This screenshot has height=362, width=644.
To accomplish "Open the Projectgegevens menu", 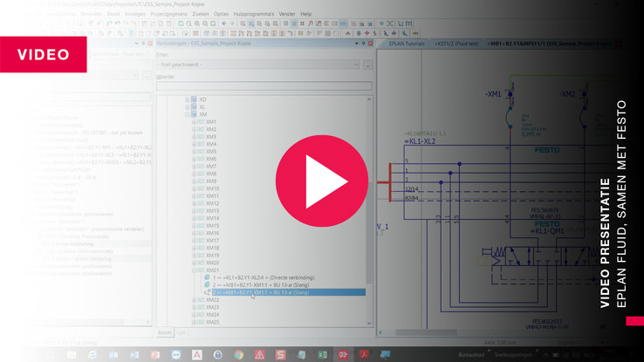I will click(168, 14).
